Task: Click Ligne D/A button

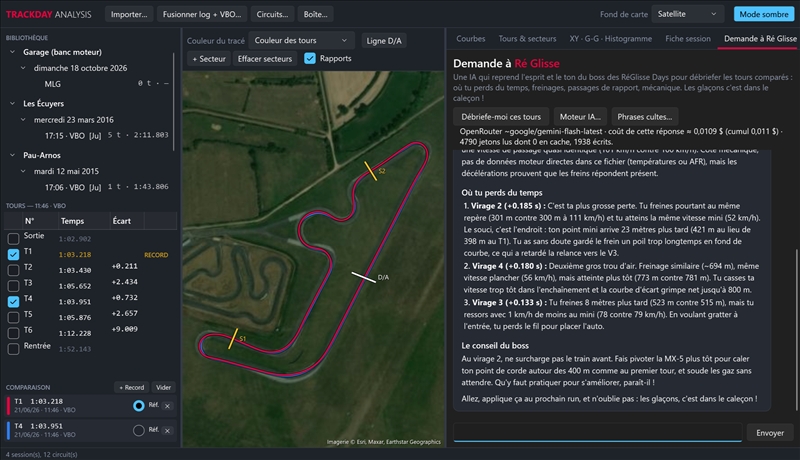Action: point(384,41)
